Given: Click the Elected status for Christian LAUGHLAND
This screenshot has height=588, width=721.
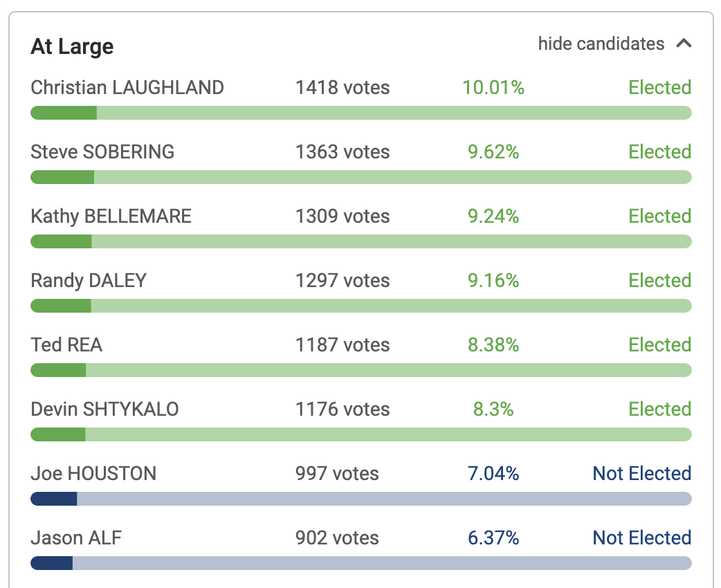Looking at the screenshot, I should [659, 88].
